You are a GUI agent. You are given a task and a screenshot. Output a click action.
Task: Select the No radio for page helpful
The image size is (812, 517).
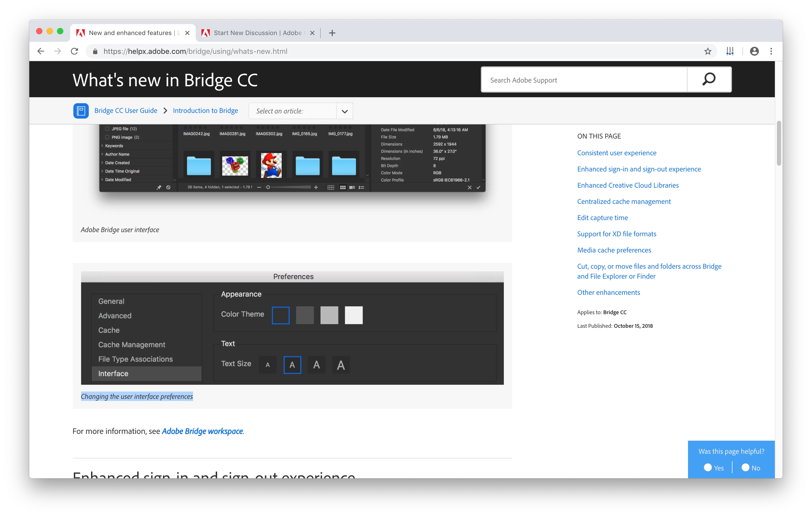pyautogui.click(x=745, y=467)
